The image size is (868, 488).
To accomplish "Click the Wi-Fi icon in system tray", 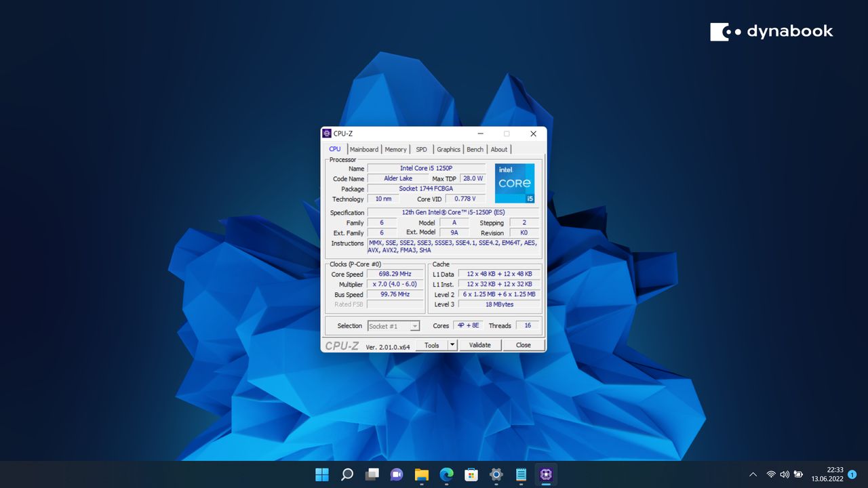I will (771, 474).
